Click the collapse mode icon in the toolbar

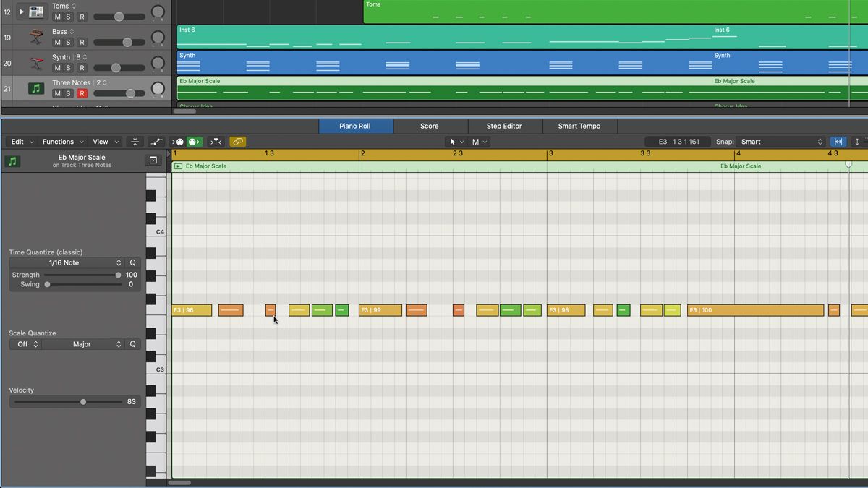[x=135, y=142]
